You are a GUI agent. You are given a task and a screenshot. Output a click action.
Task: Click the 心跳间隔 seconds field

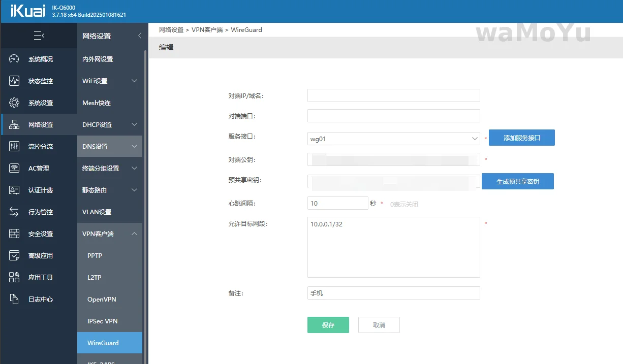337,203
